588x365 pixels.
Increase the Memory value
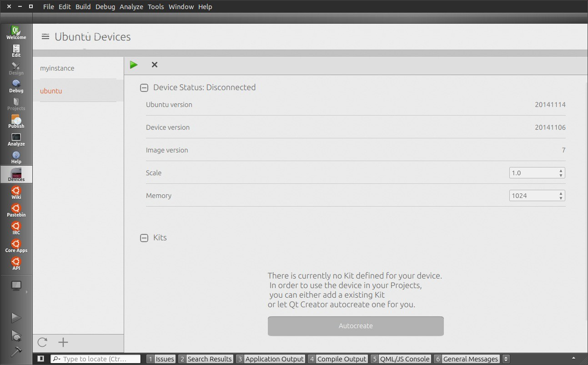[561, 193]
